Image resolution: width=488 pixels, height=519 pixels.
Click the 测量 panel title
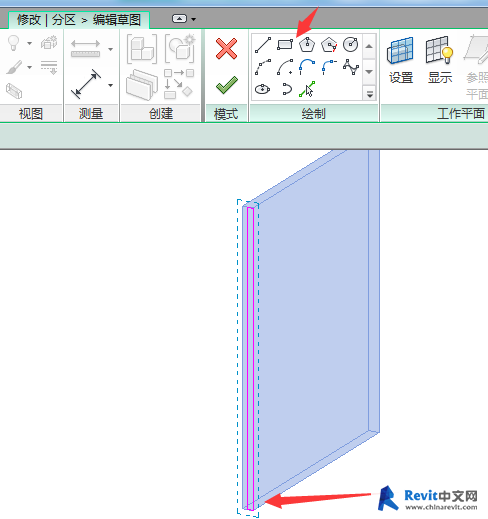[91, 114]
